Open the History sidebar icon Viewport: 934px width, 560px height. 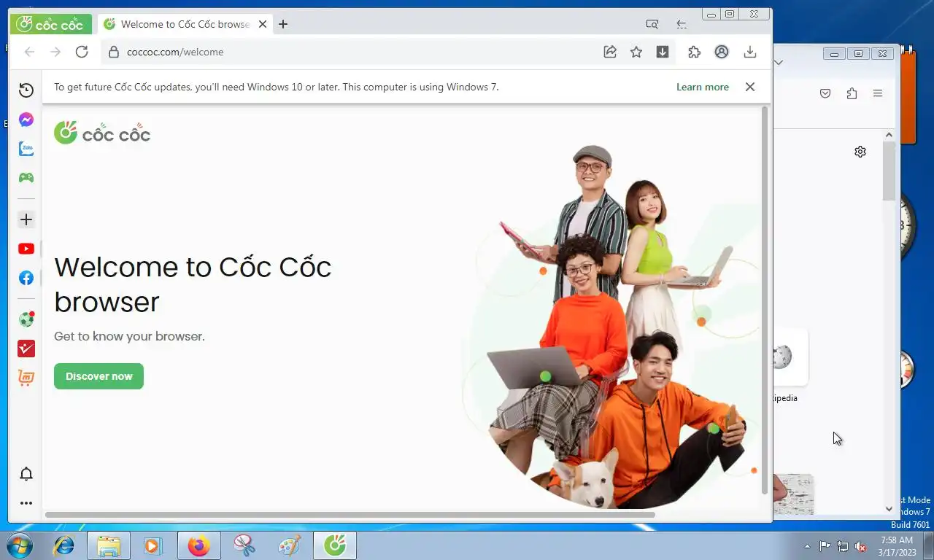point(26,90)
